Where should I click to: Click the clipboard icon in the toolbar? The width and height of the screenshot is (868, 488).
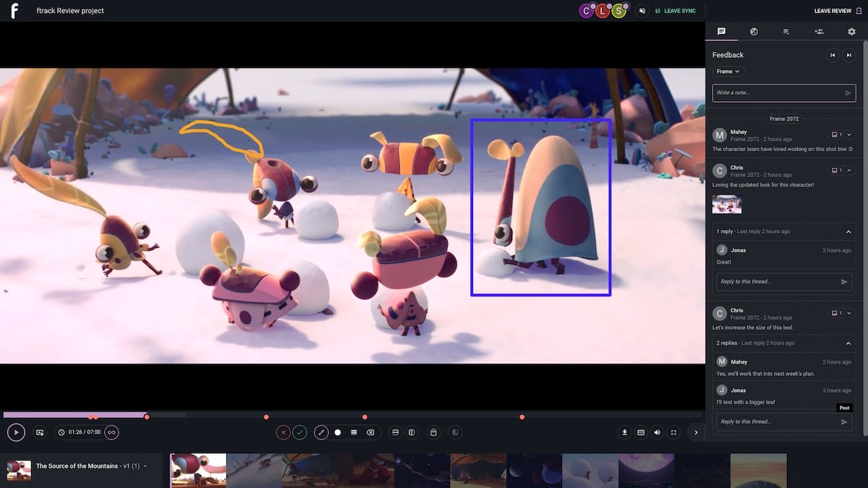[x=433, y=432]
